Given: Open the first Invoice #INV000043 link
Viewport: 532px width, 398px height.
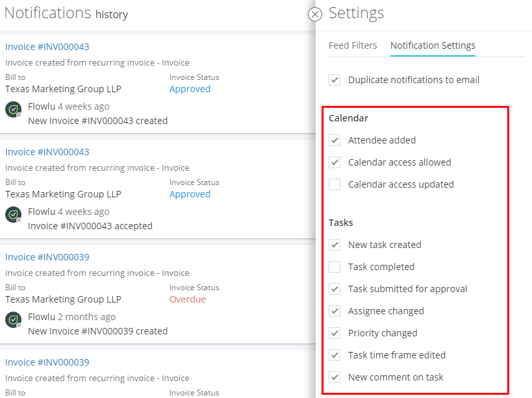Looking at the screenshot, I should coord(47,47).
